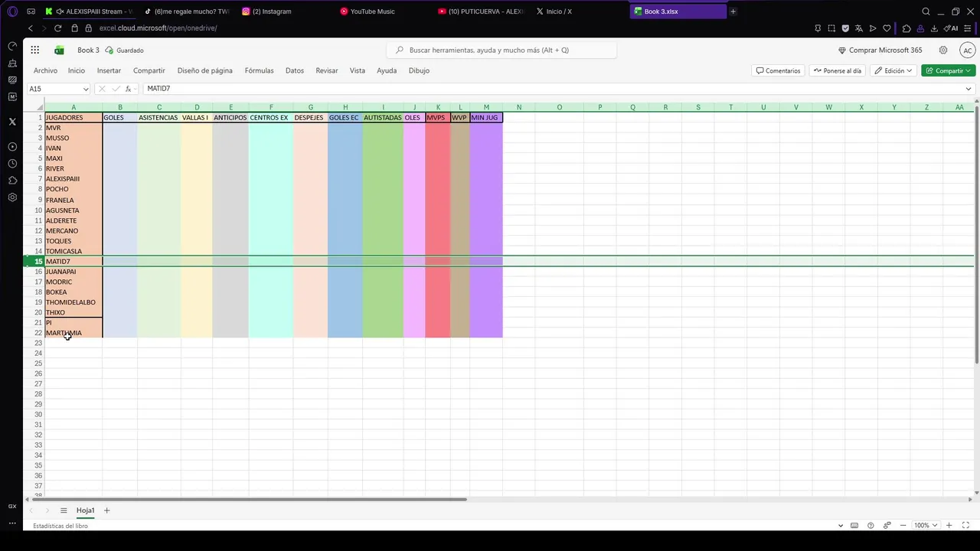Open the Comentarios pane button
Viewport: 980px width, 551px height.
778,70
